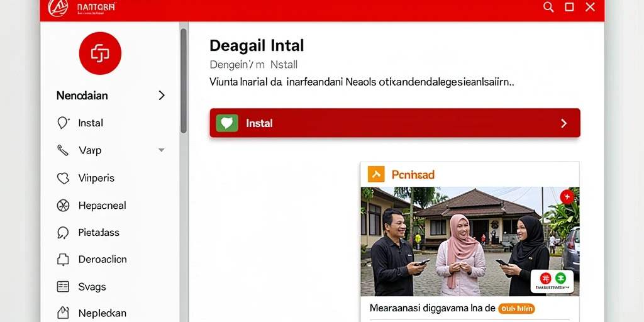This screenshot has width=644, height=322.
Task: Open Hepacneal in the sidebar
Action: 103,206
